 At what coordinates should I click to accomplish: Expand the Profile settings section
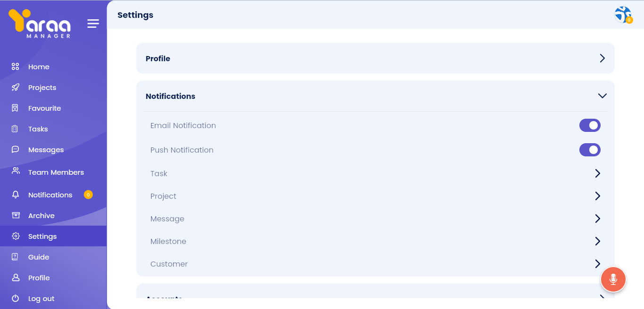click(x=602, y=58)
